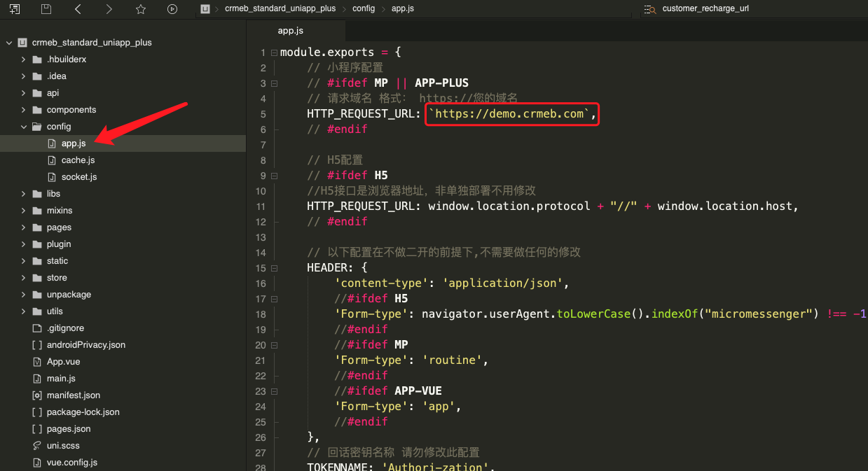
Task: Toggle the fold marker at line 15
Action: coord(274,269)
